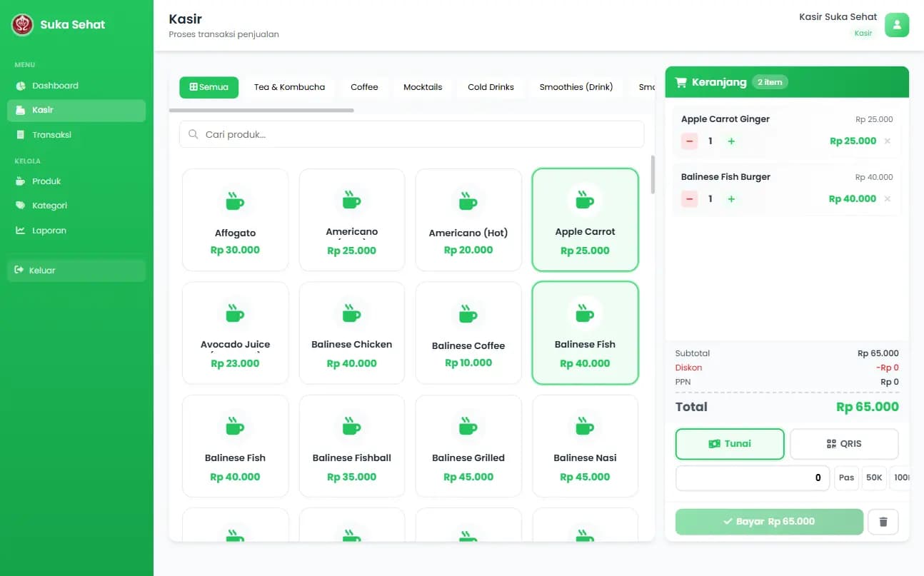Screen dimensions: 924x576
Task: Remove Balinese Fish Burger with the x icon
Action: (887, 199)
